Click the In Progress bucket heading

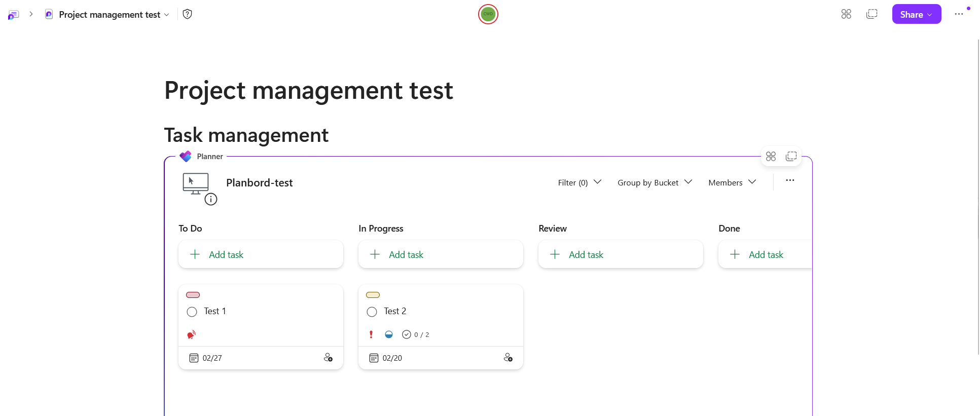click(x=381, y=229)
